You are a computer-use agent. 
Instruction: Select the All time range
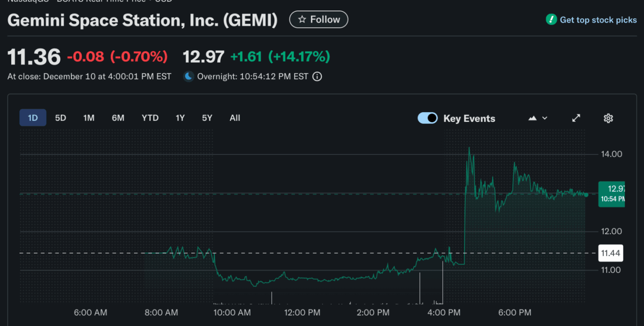[235, 118]
